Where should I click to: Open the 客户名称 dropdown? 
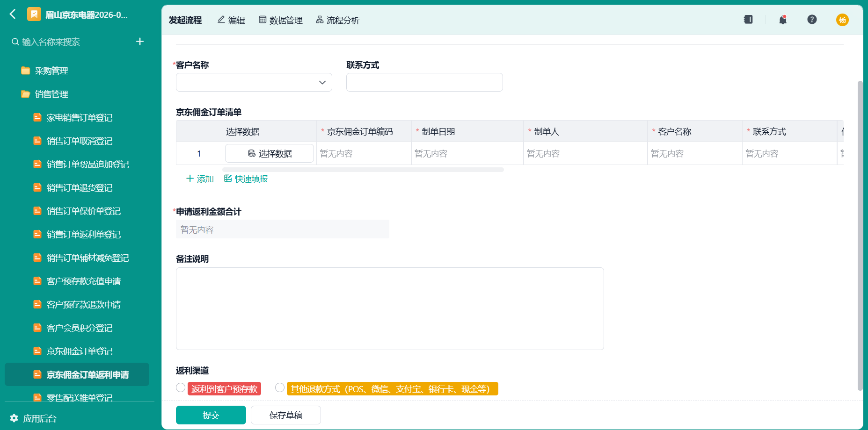(254, 82)
